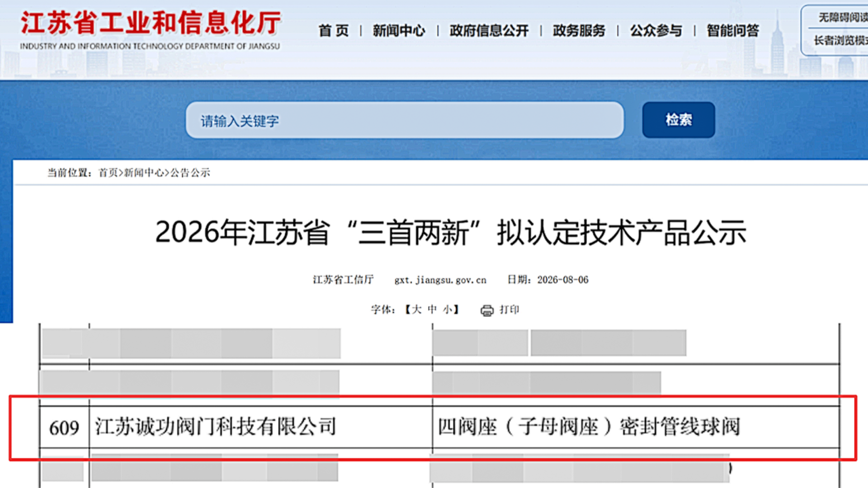Click the 请输入关键字 search input field

click(405, 120)
